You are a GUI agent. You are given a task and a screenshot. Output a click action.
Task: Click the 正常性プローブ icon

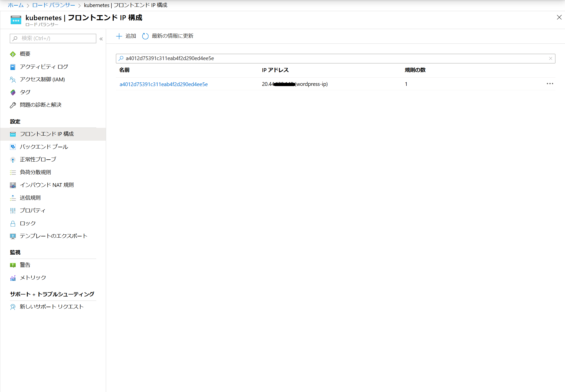click(13, 160)
